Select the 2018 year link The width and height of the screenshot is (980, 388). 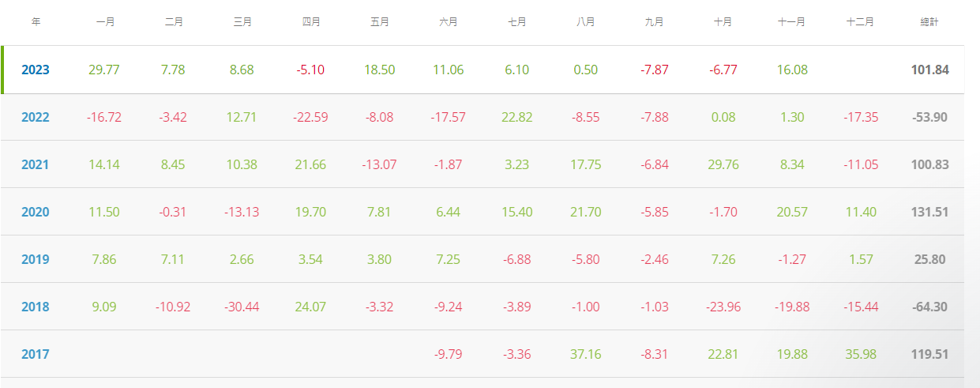(x=36, y=307)
